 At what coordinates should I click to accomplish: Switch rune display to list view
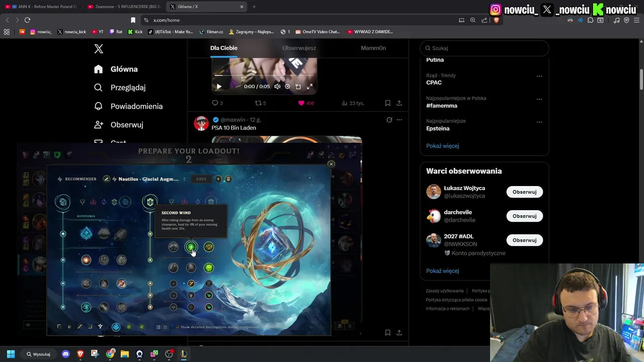158,327
